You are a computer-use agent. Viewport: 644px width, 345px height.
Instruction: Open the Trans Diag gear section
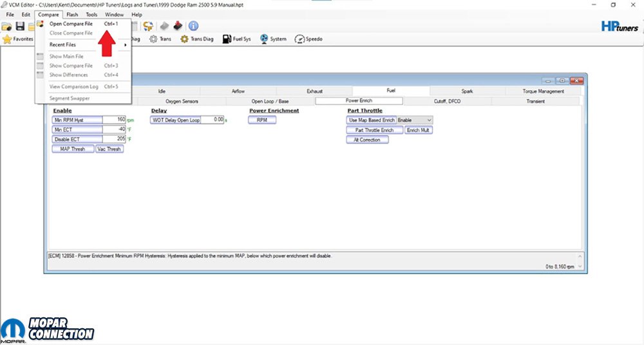tap(196, 39)
